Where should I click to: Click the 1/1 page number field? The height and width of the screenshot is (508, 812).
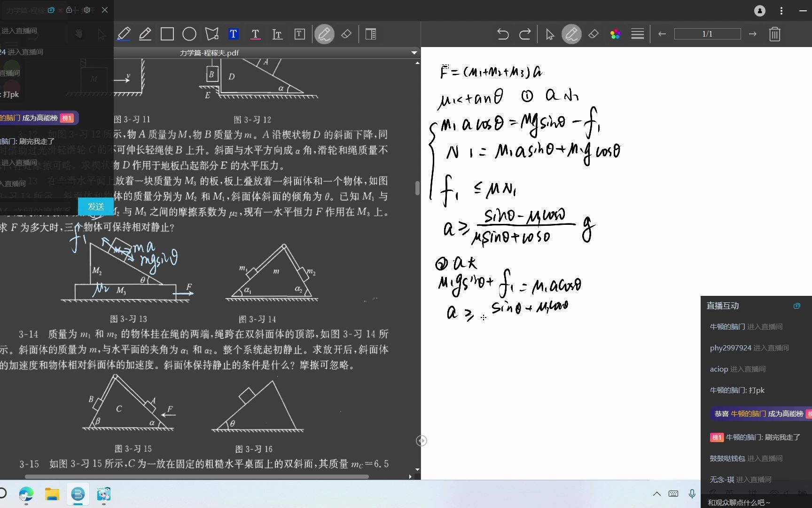tap(707, 34)
